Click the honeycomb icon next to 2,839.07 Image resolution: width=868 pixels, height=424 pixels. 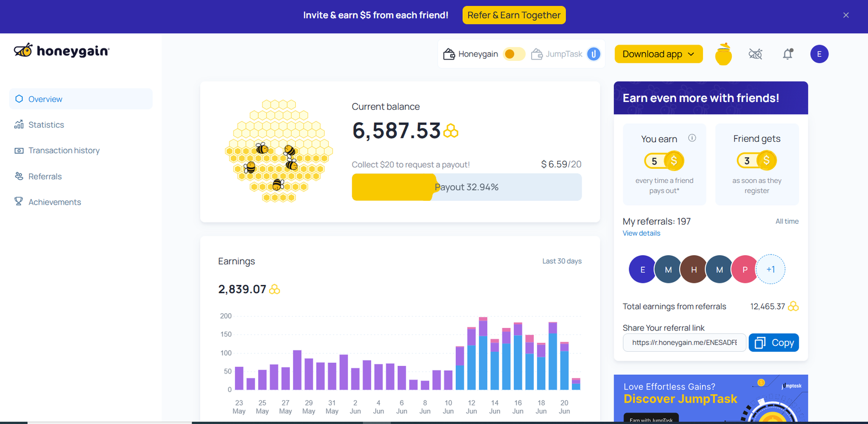point(275,289)
